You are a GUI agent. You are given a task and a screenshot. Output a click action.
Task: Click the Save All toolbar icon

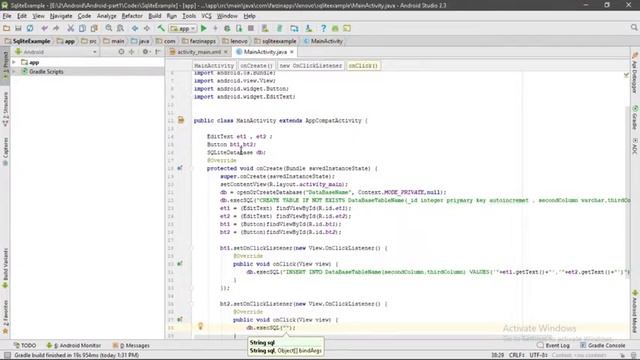[18, 29]
